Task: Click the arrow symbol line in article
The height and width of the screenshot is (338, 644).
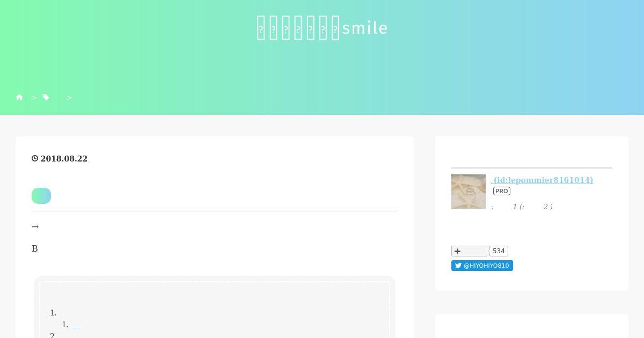Action: (35, 226)
